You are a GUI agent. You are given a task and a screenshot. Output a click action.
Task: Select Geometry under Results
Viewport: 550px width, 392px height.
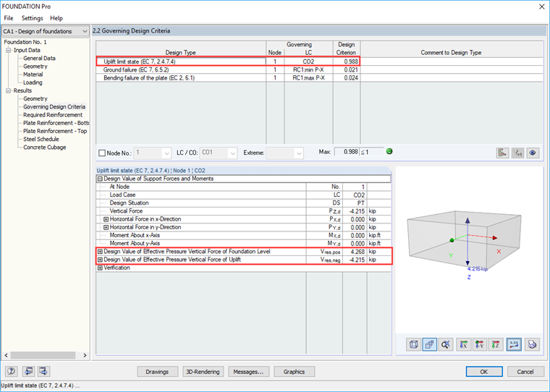(35, 98)
